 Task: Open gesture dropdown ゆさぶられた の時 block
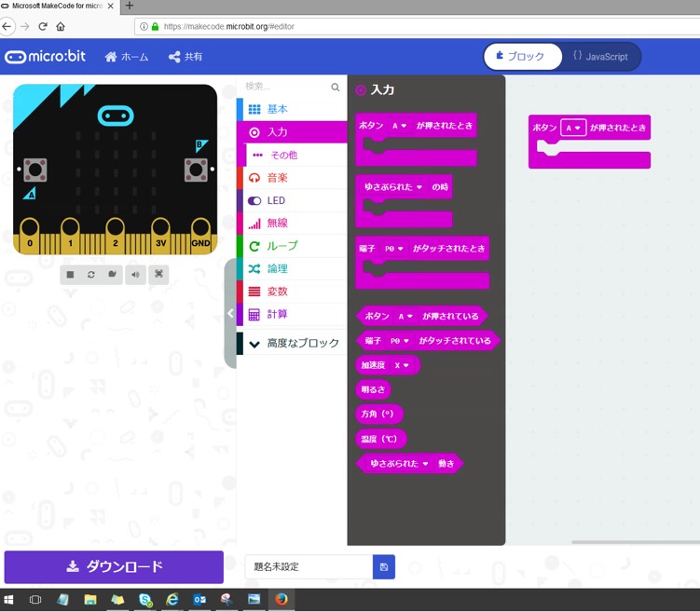click(x=393, y=187)
